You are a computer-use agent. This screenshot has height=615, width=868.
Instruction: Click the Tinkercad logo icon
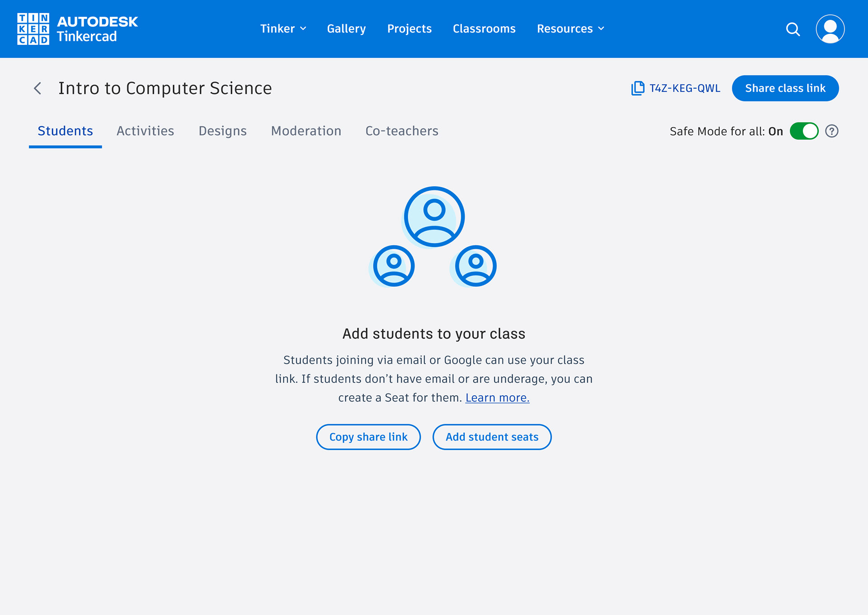point(33,29)
